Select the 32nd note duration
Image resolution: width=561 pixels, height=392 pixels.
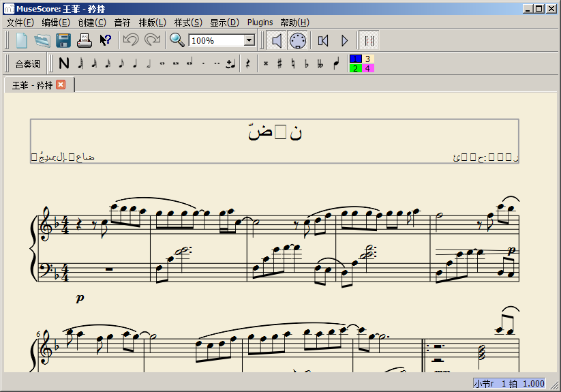[94, 63]
